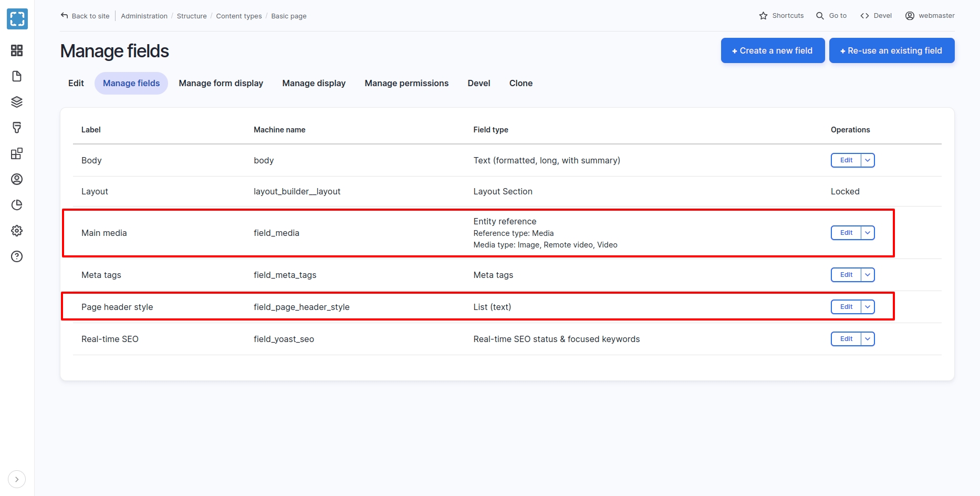Image resolution: width=980 pixels, height=496 pixels.
Task: Open the Configuration gear icon in sidebar
Action: pyautogui.click(x=17, y=231)
